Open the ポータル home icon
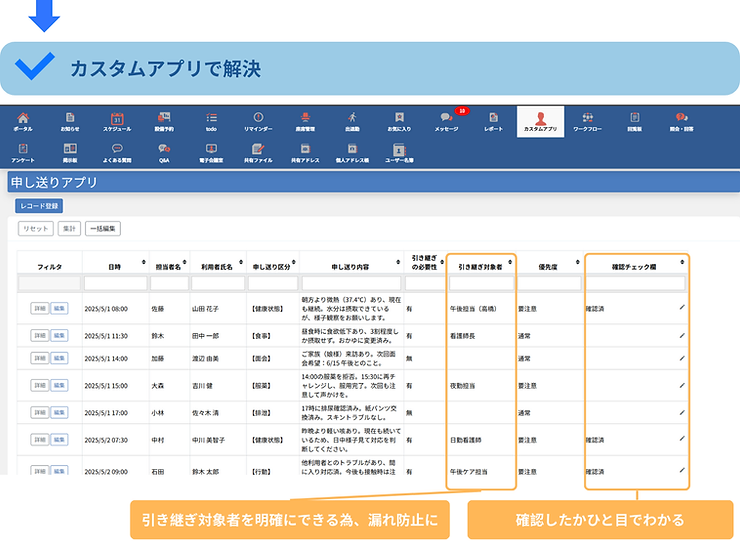The height and width of the screenshot is (549, 740). (23, 120)
